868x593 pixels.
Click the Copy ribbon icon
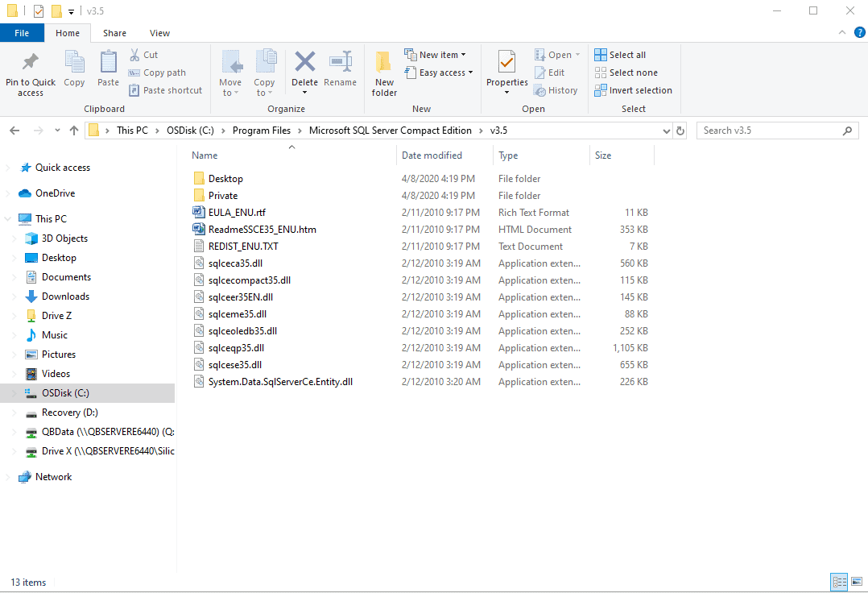coord(74,62)
